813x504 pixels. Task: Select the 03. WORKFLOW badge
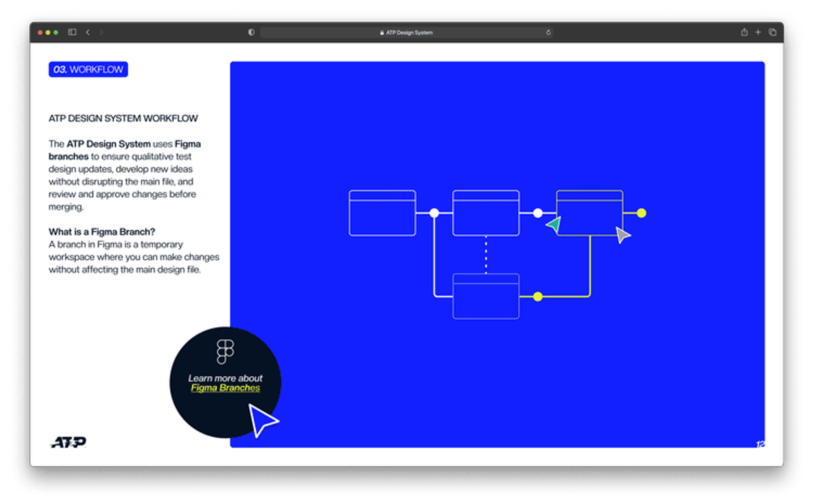tap(88, 69)
